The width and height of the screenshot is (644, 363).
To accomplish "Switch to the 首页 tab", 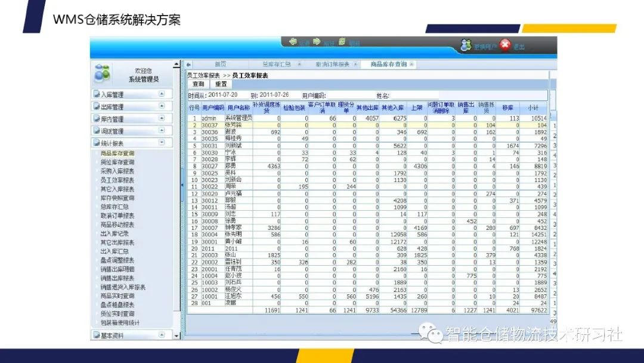I will coord(219,64).
